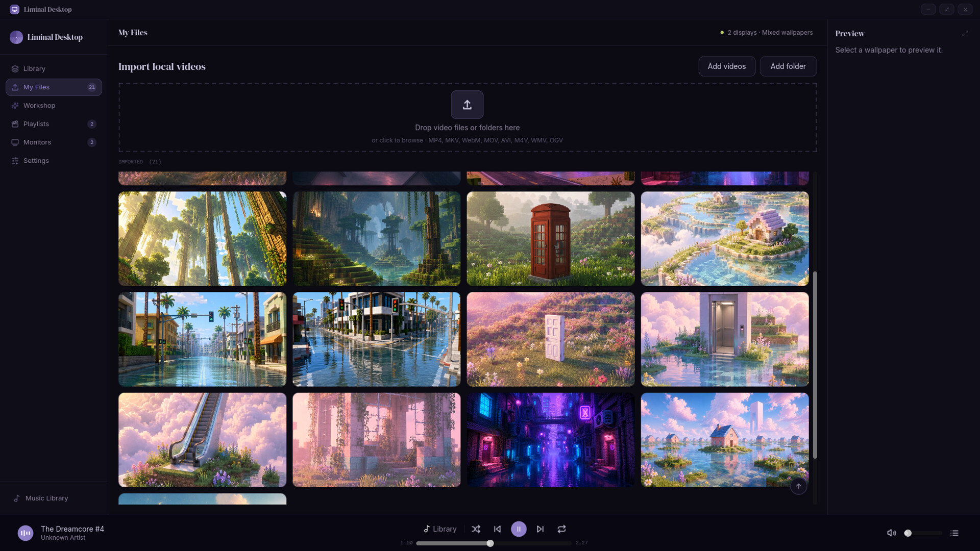Open the Monitors section
Image resolution: width=980 pixels, height=551 pixels.
(x=54, y=142)
